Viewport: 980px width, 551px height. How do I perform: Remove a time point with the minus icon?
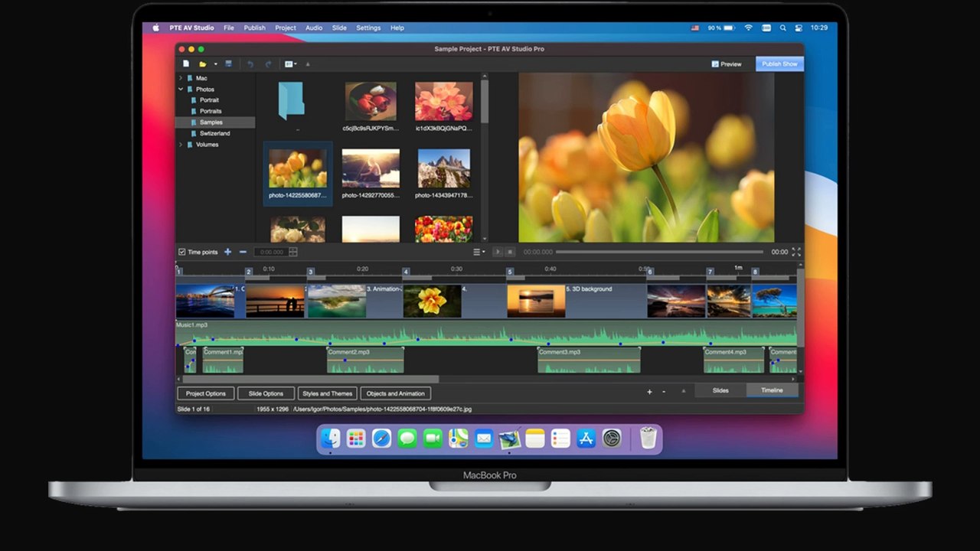243,252
